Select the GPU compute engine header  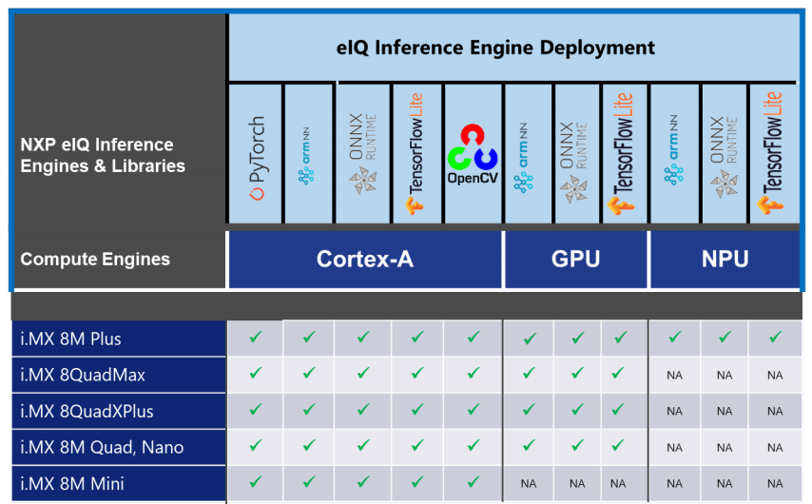coord(576,259)
